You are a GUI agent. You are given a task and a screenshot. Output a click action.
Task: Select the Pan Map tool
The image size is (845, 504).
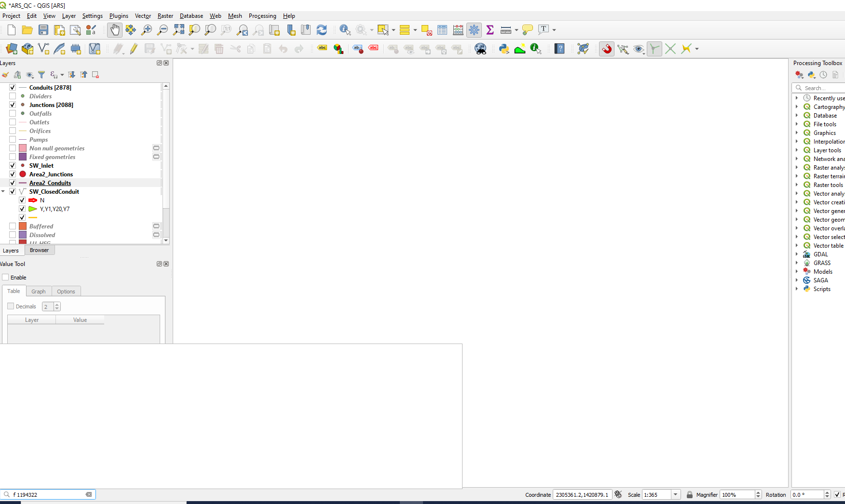pyautogui.click(x=115, y=29)
